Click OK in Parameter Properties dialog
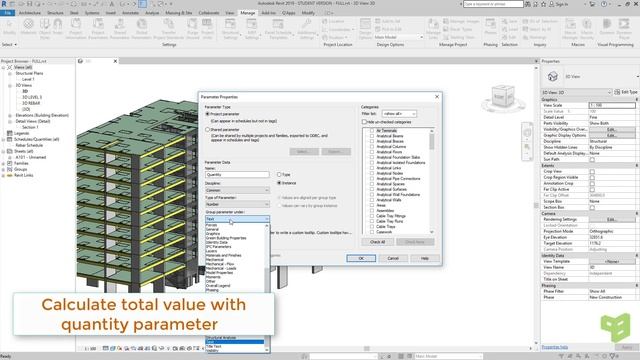This screenshot has height=360, width=640. click(x=361, y=258)
